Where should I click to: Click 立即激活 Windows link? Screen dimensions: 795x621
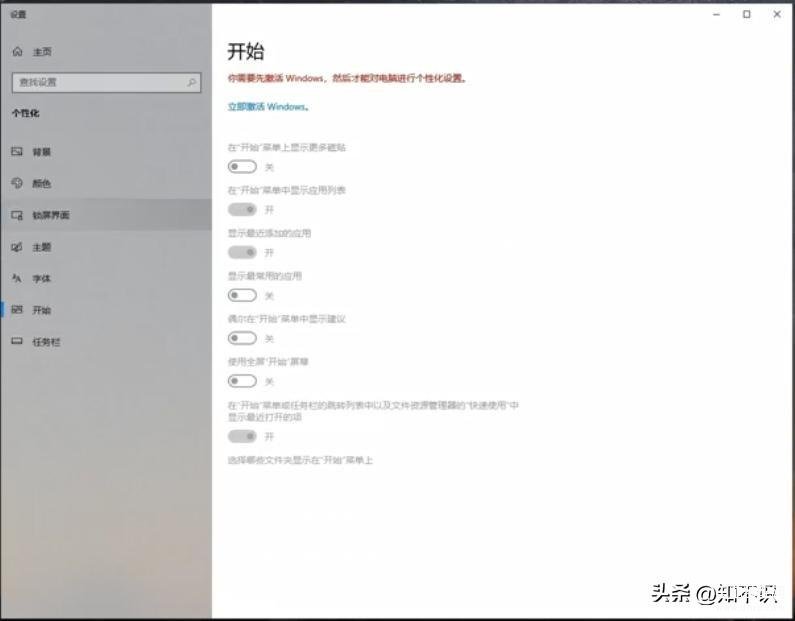point(268,107)
